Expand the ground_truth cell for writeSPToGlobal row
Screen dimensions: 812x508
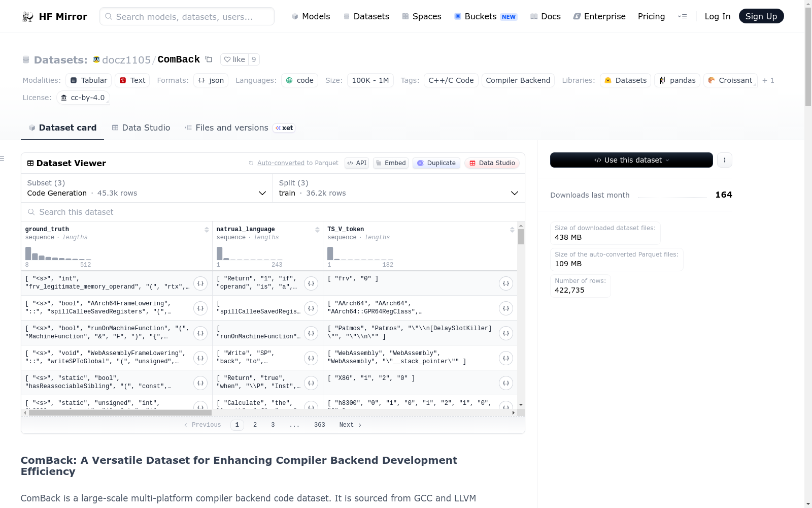pyautogui.click(x=200, y=358)
